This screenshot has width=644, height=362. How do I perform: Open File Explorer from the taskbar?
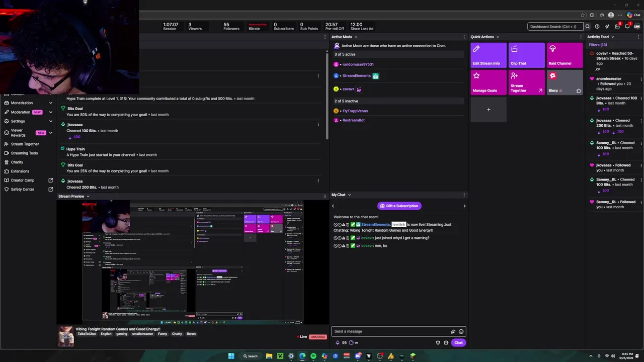(269, 356)
